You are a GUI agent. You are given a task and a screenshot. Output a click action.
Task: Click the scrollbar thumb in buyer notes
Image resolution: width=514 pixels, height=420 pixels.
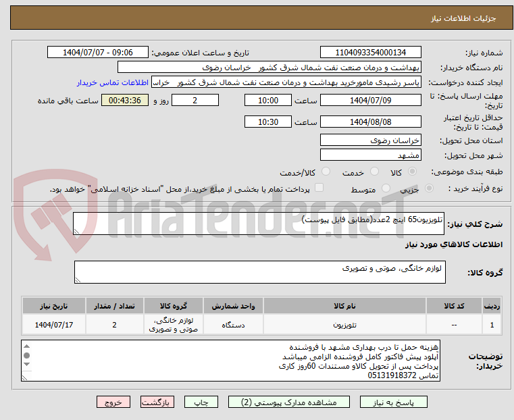click(x=27, y=355)
